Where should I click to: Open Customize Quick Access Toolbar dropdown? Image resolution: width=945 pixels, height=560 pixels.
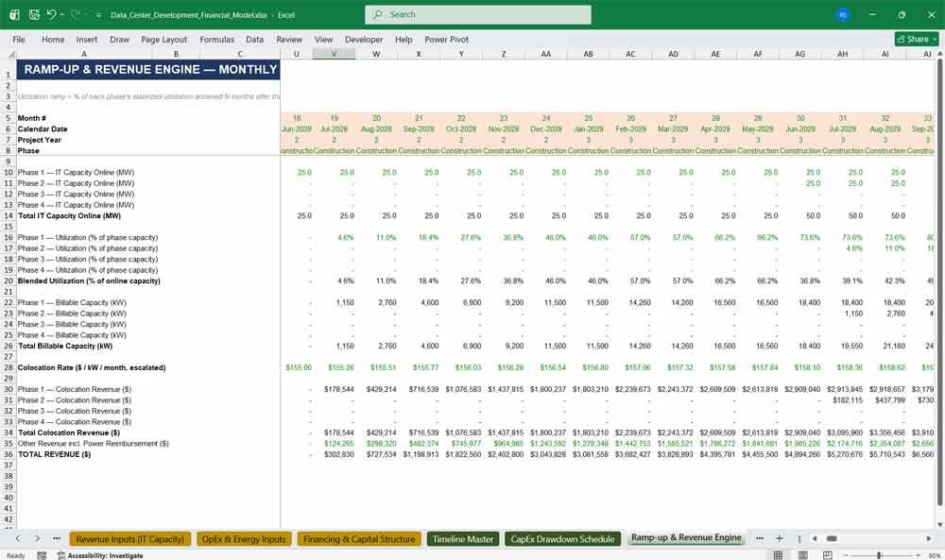98,15
